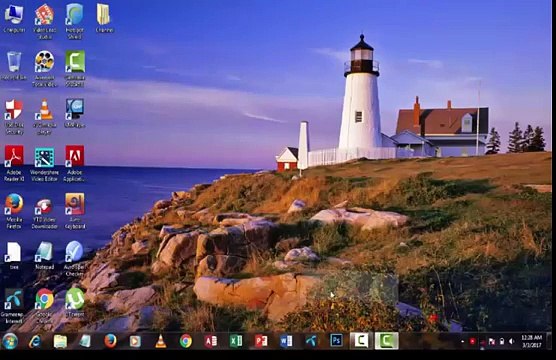556x360 pixels.
Task: Select the Google Chrome desktop shortcut
Action: [44, 306]
